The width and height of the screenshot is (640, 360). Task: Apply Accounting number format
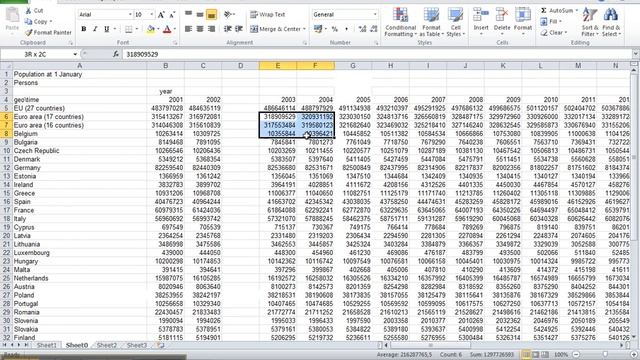point(318,29)
